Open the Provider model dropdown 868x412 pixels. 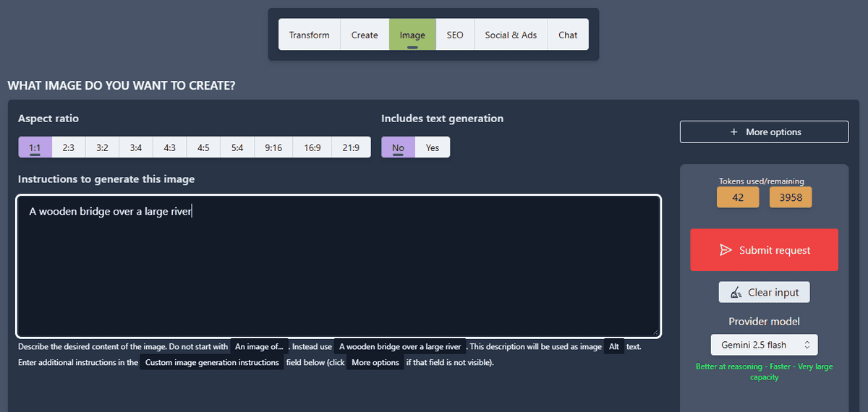coord(764,345)
